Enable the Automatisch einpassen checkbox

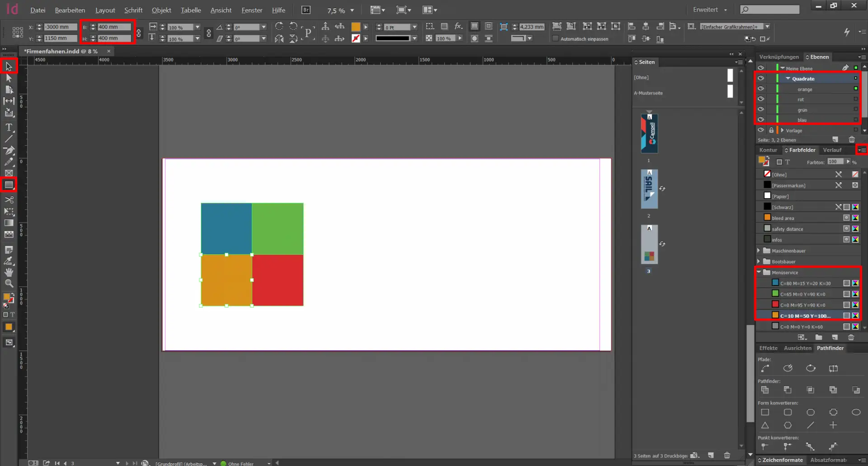click(556, 39)
